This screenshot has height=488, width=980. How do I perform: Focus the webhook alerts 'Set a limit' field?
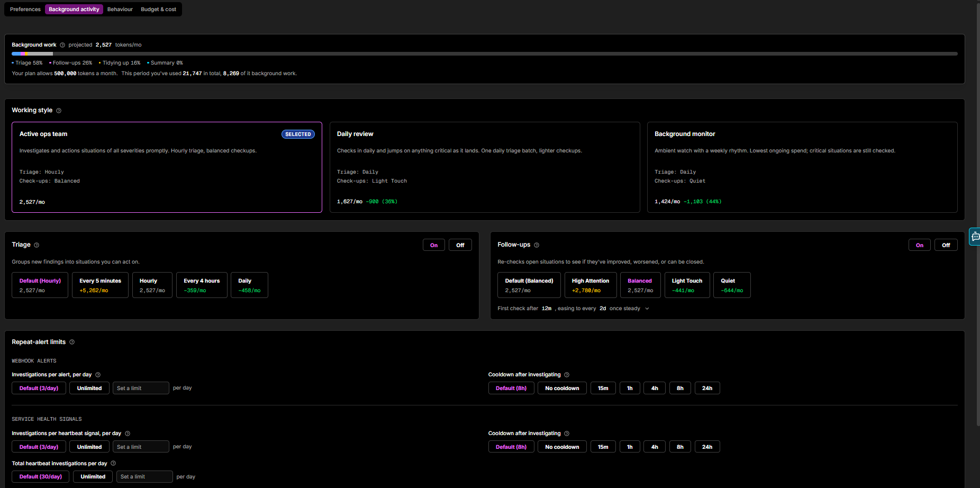coord(141,388)
